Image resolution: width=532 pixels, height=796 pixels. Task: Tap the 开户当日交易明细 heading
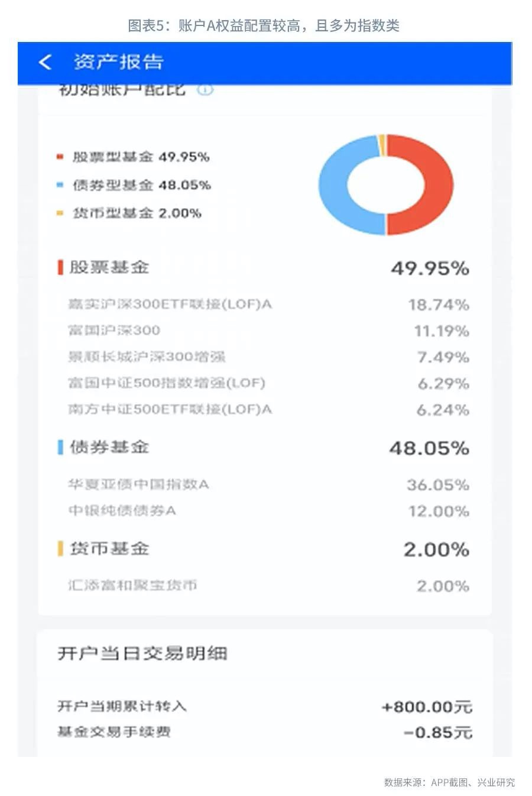[x=142, y=653]
